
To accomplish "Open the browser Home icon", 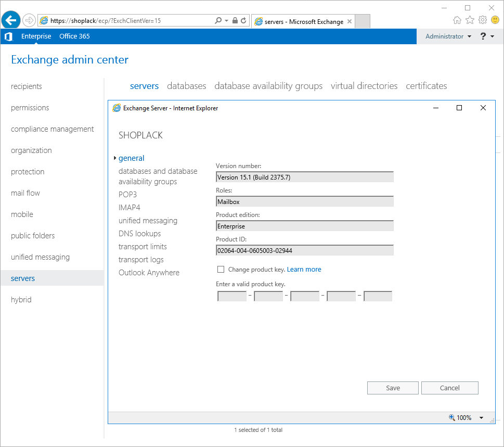I will (457, 20).
